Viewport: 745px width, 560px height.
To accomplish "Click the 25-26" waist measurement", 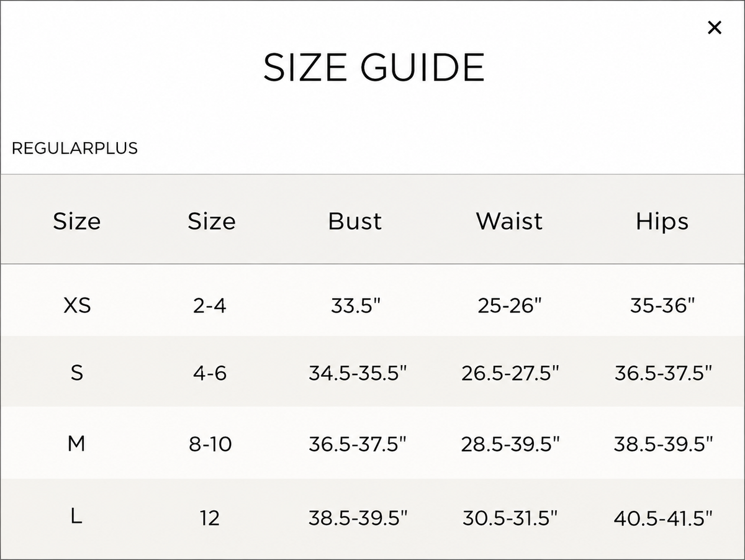I will [510, 305].
